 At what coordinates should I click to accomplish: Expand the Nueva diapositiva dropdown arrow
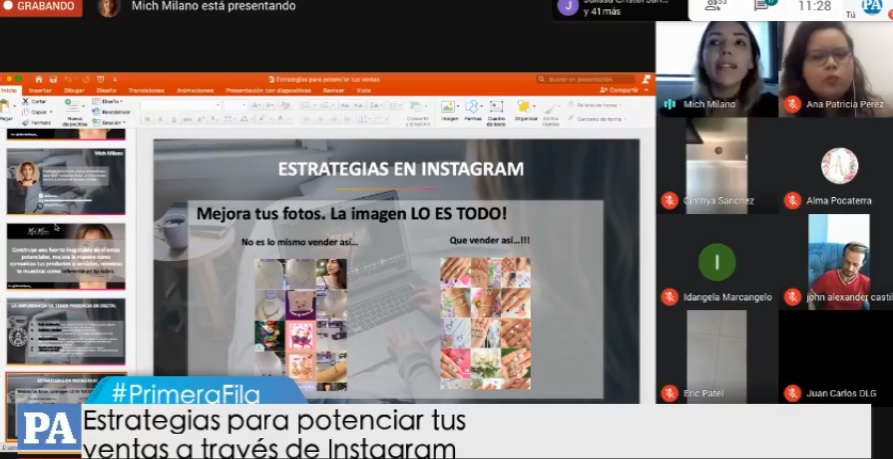click(84, 105)
